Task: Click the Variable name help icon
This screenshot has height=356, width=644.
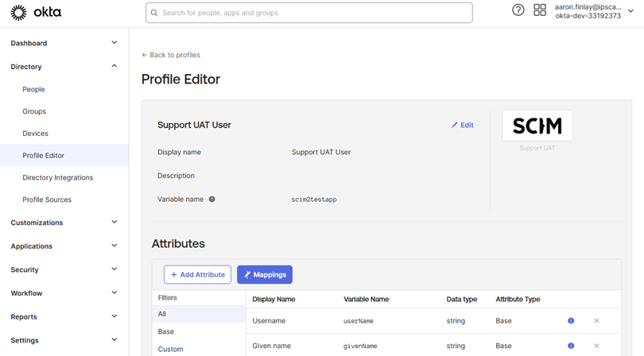Action: click(212, 199)
